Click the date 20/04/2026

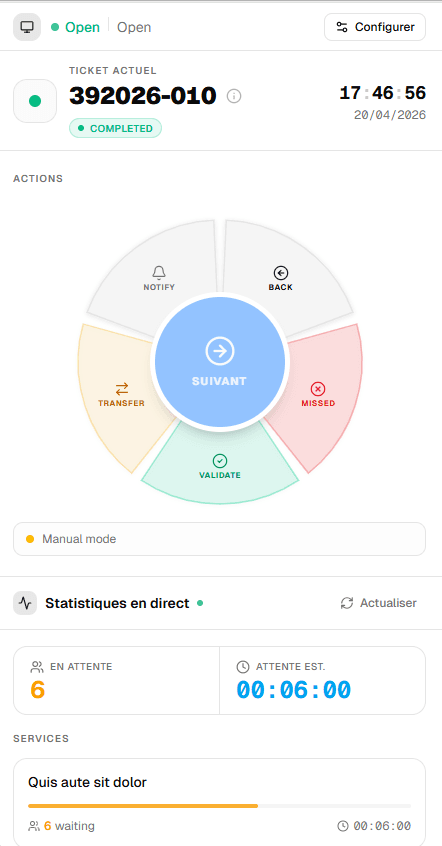(390, 115)
